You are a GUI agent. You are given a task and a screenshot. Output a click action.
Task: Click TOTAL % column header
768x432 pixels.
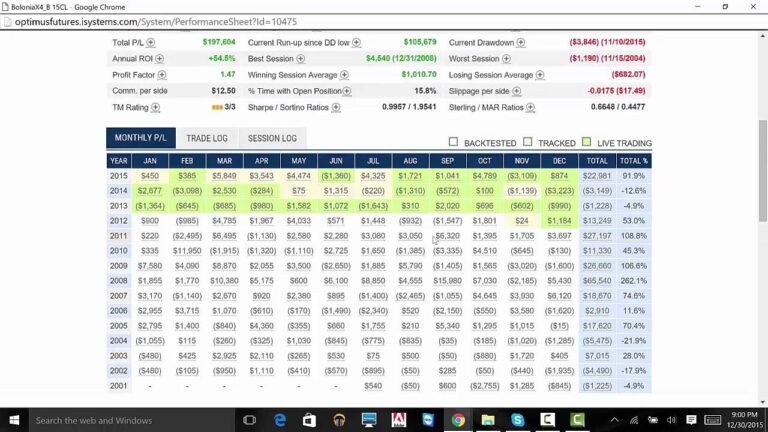(x=634, y=161)
